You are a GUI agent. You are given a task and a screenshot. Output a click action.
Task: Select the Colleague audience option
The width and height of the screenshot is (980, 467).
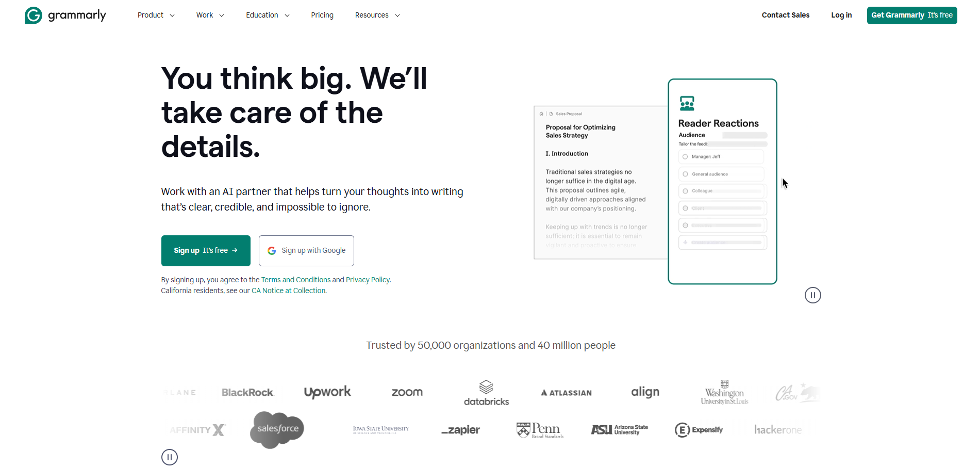point(722,191)
